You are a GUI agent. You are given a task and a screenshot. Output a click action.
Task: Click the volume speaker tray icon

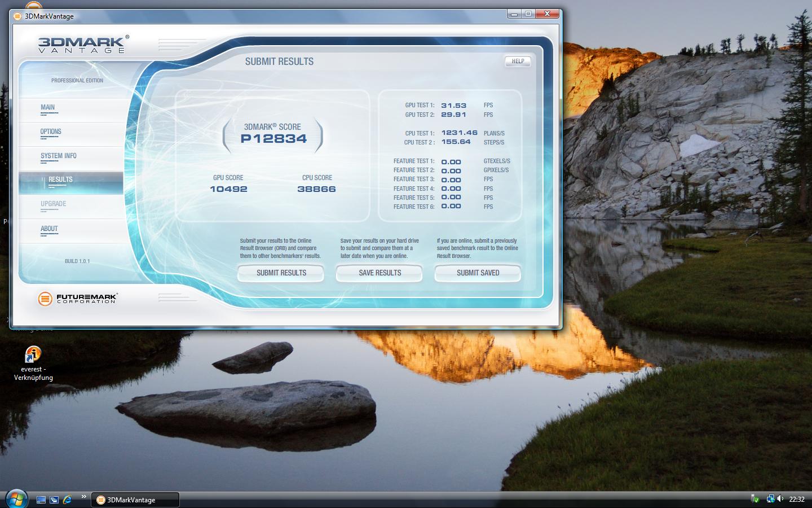[780, 499]
